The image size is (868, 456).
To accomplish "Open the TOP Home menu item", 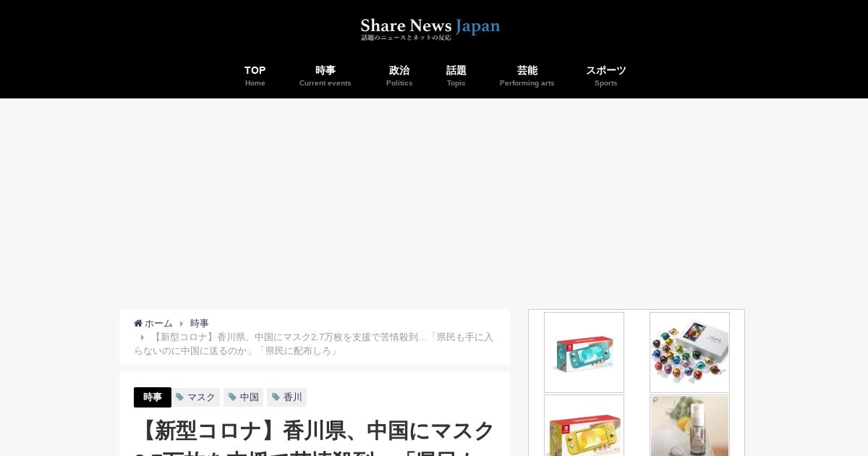I will coord(255,76).
